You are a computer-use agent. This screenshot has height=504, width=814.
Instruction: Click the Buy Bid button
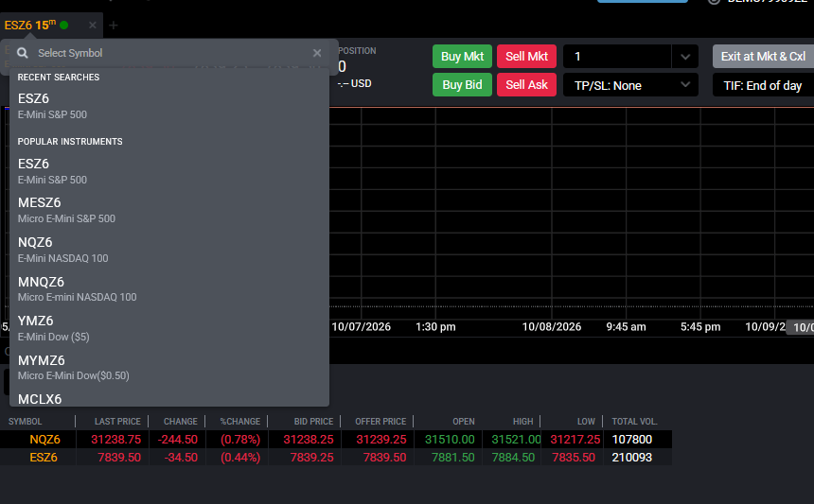[462, 84]
